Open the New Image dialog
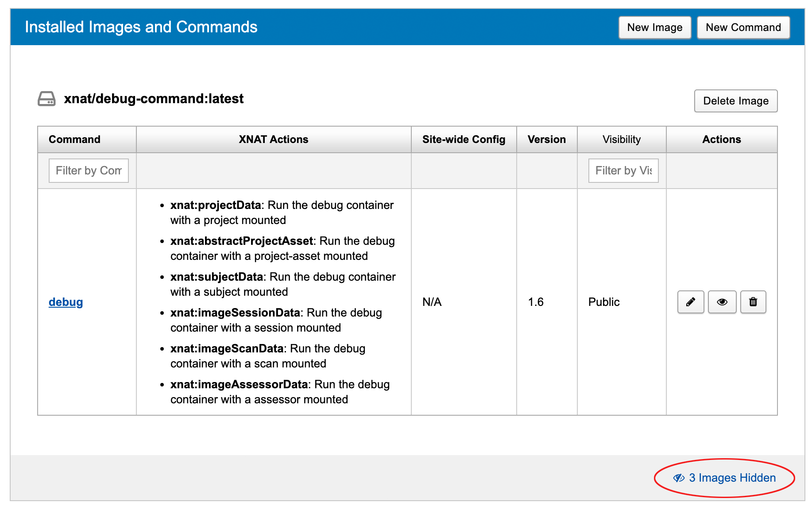Screen dimensions: 812x506 pos(654,27)
